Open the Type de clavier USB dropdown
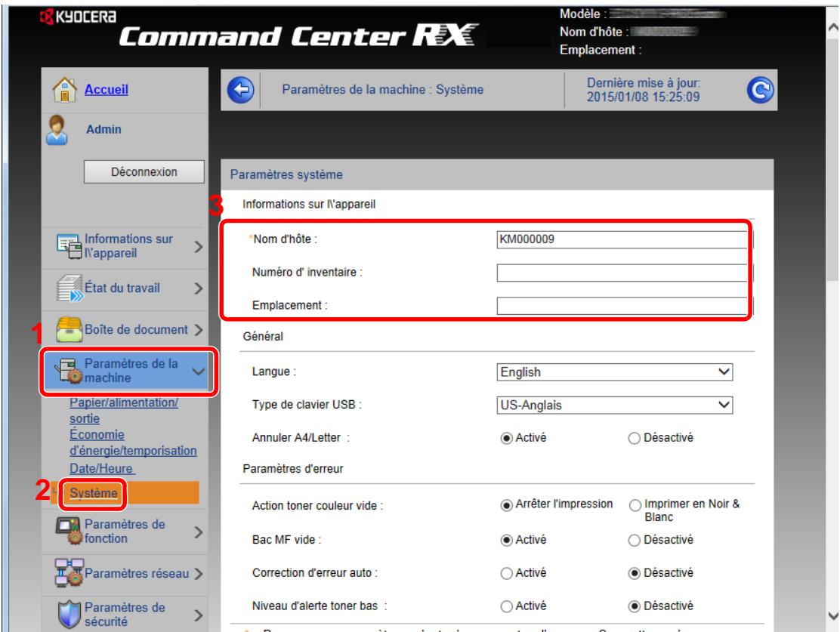Viewport: 840px width, 632px height. 615,405
